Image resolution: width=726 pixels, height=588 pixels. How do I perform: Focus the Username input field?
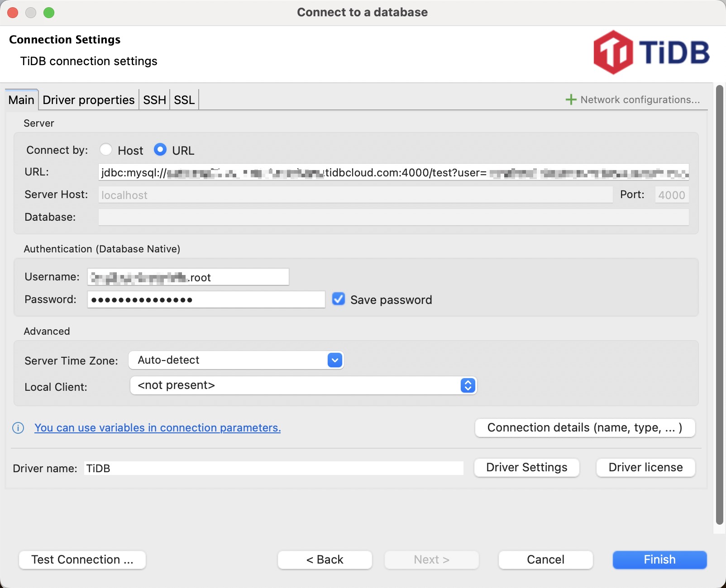tap(188, 277)
